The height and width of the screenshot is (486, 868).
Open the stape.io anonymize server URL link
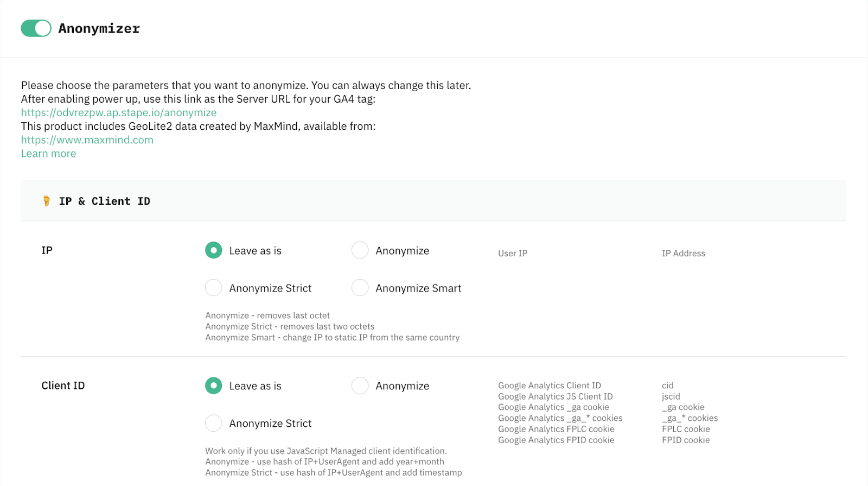point(119,112)
